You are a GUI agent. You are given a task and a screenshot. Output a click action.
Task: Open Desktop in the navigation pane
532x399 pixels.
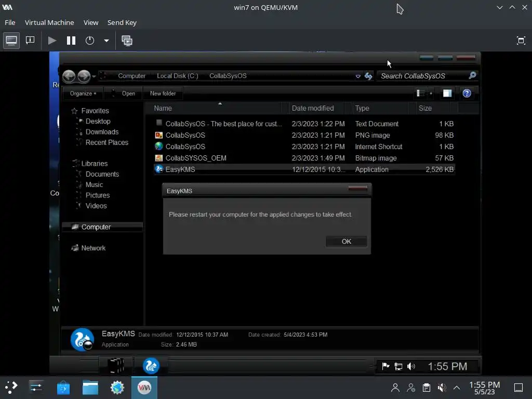pos(98,121)
